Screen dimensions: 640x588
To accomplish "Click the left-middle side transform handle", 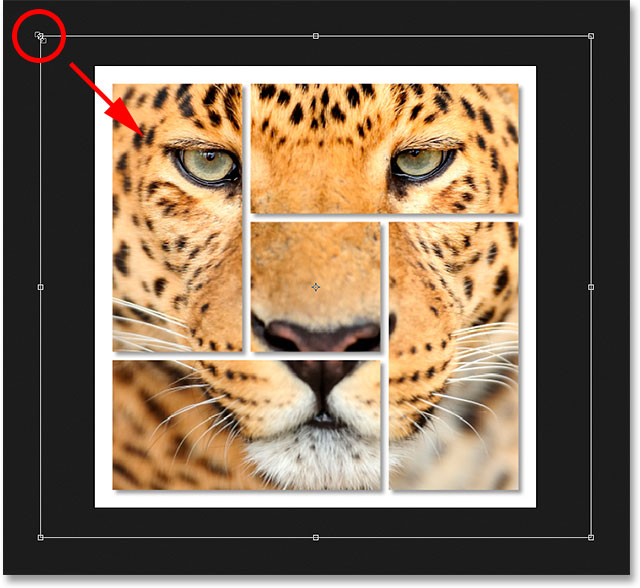I will coord(40,287).
